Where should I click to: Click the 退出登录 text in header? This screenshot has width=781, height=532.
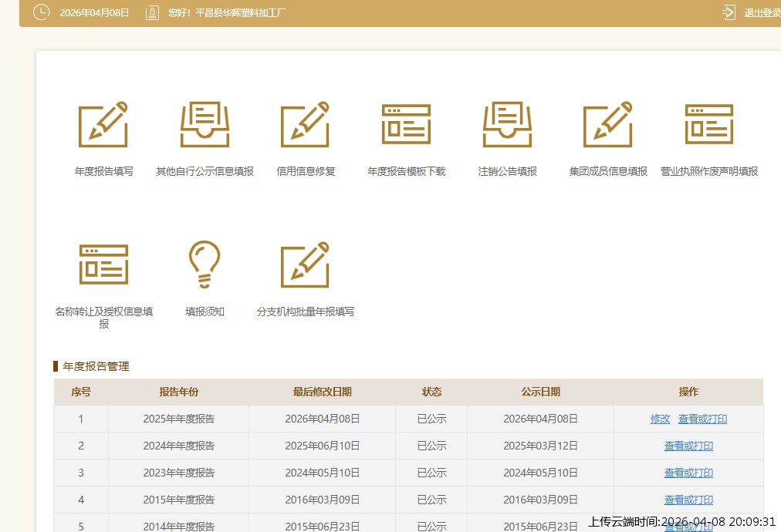point(762,13)
